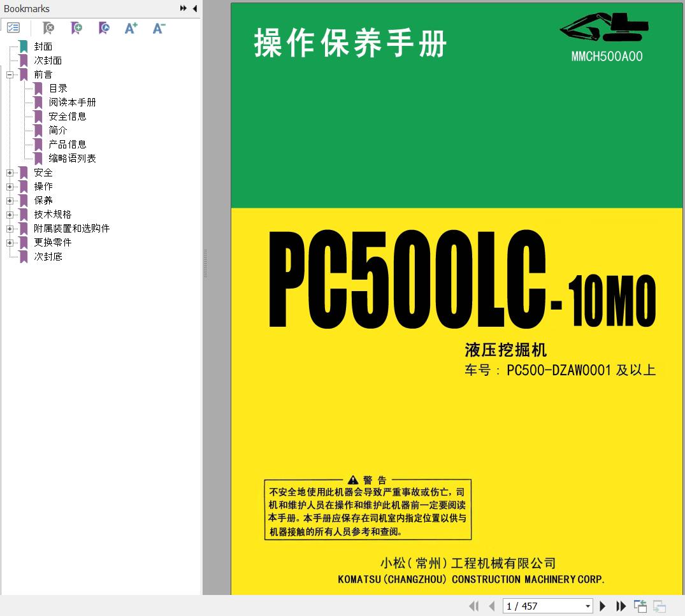Increase bookmark font size with A+

[131, 28]
